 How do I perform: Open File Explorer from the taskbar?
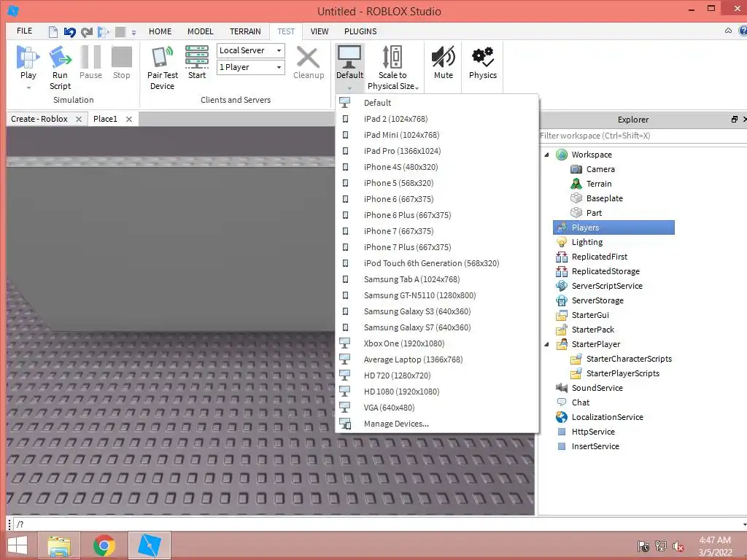click(x=60, y=545)
